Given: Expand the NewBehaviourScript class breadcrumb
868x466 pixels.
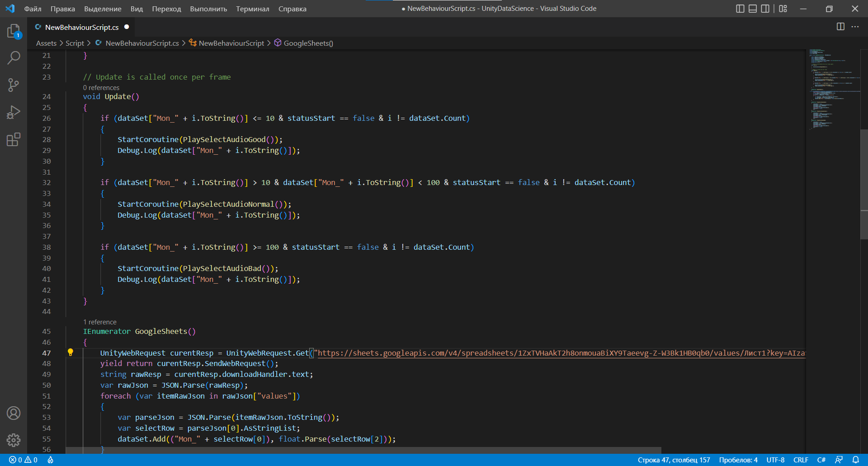Looking at the screenshot, I should [227, 43].
